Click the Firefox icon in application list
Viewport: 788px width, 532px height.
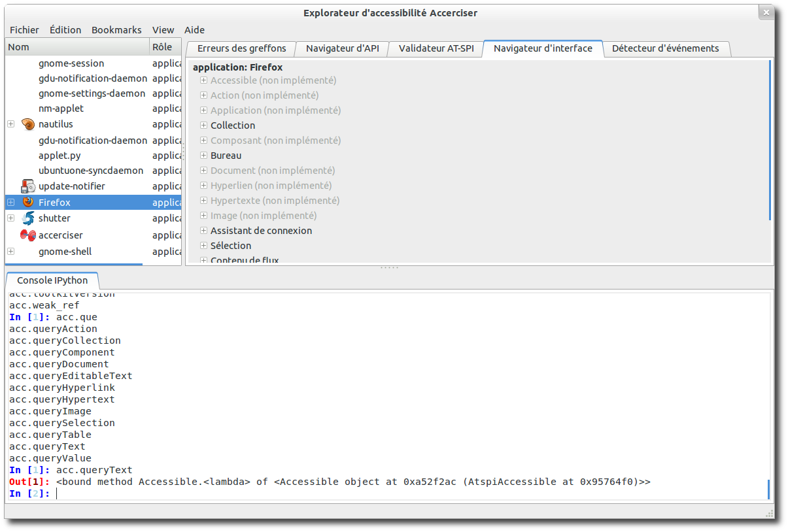[27, 203]
